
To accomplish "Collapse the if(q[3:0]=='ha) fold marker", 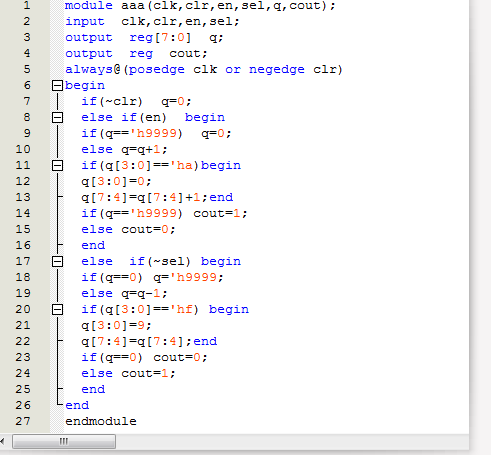I will (57, 165).
